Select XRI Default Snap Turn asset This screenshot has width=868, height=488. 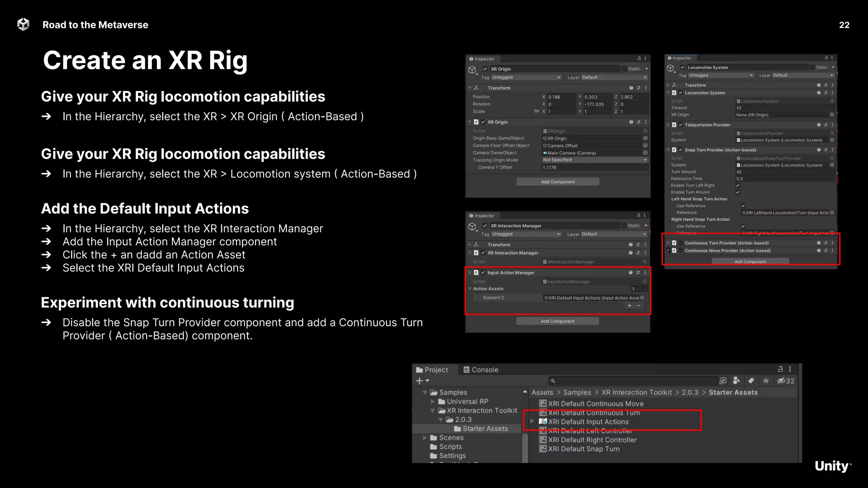(x=579, y=449)
